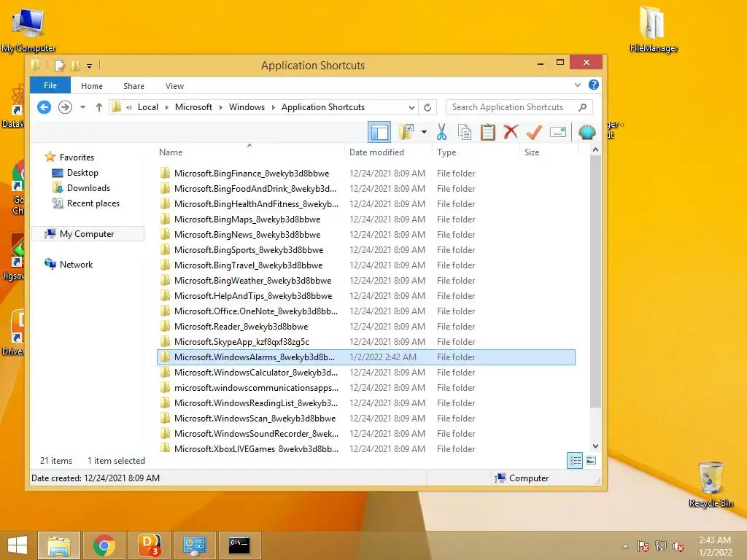This screenshot has width=747, height=560.
Task: Open Command Prompt from the taskbar
Action: [239, 545]
